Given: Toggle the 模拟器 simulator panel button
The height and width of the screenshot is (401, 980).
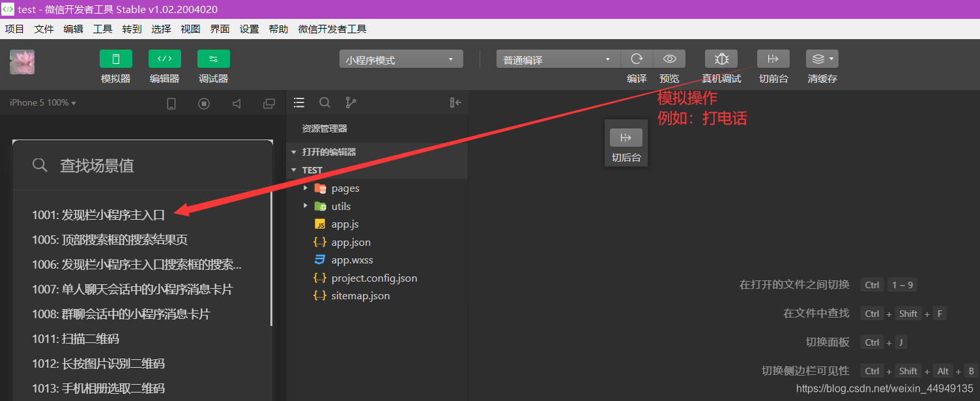Looking at the screenshot, I should [116, 59].
